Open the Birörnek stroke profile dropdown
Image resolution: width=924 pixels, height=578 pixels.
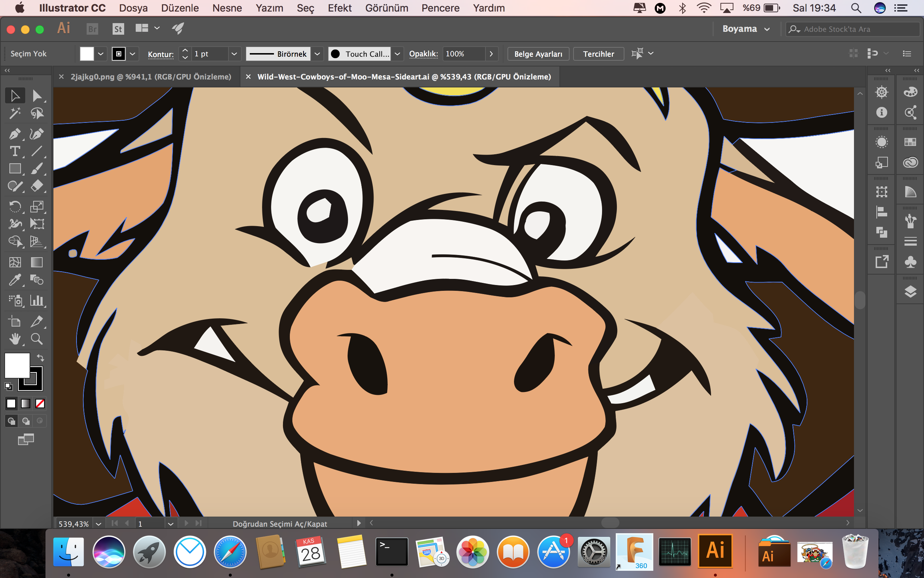[317, 54]
